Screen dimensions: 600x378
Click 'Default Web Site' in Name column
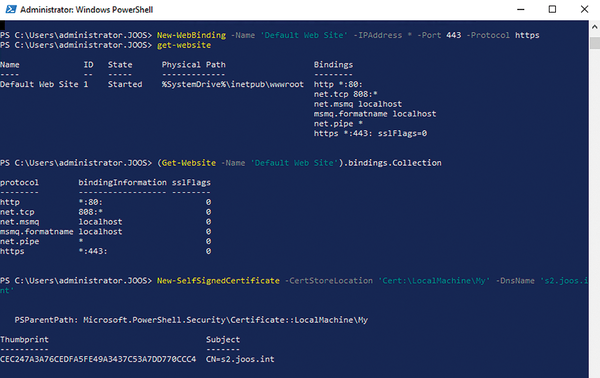pyautogui.click(x=39, y=84)
